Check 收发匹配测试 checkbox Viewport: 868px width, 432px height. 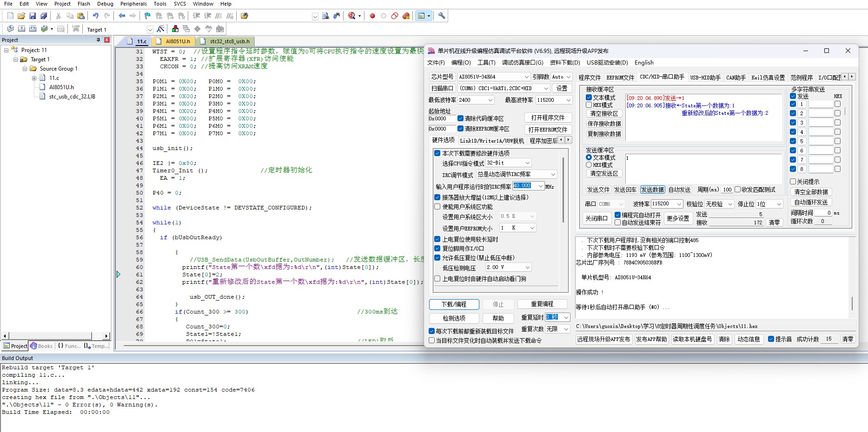[x=738, y=190]
